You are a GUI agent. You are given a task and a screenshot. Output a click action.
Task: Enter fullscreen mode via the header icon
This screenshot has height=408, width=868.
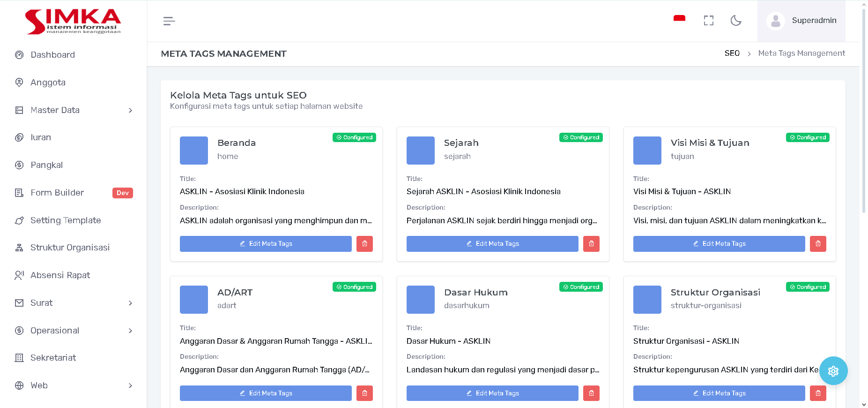(x=708, y=21)
